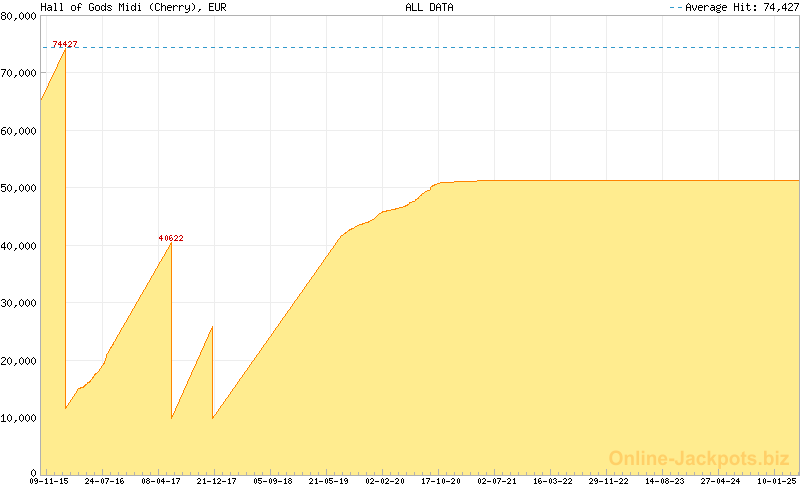Pick the 21-12-17 x-axis date
The height and width of the screenshot is (490, 800).
216,481
